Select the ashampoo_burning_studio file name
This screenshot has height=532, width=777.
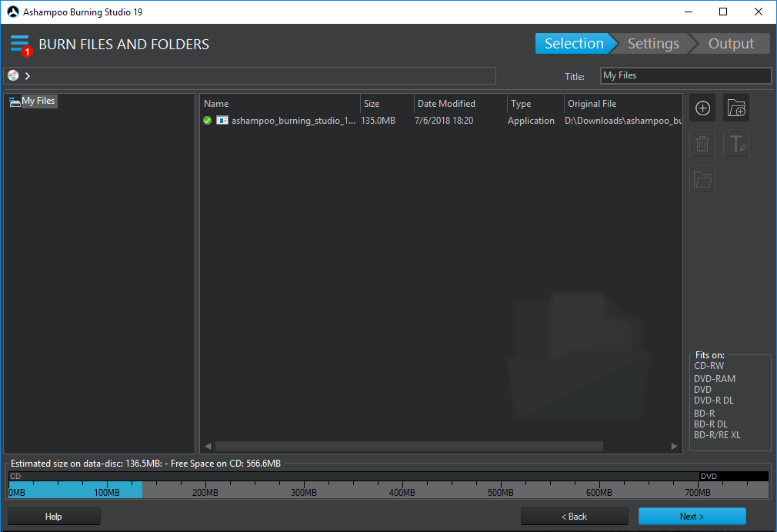click(x=293, y=121)
